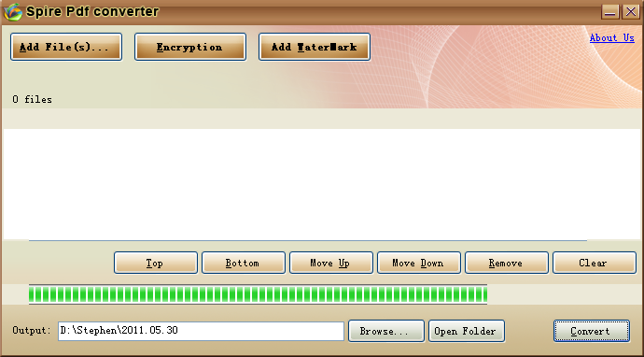
Task: Click the Move Up button
Action: point(331,263)
